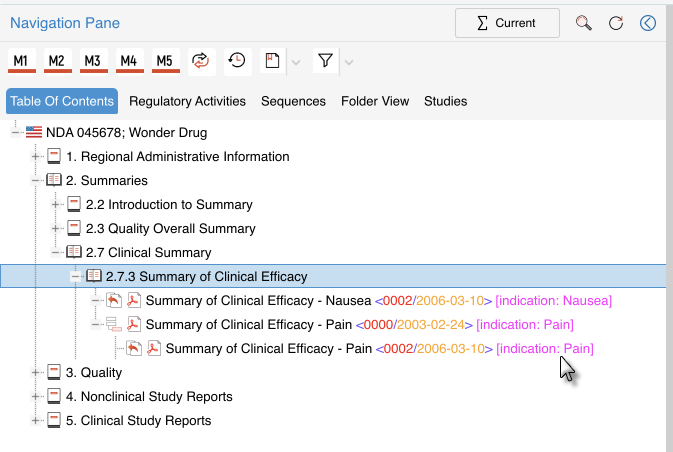
Task: Select the 2.3 Quality Overall Summary item
Action: [x=170, y=229]
